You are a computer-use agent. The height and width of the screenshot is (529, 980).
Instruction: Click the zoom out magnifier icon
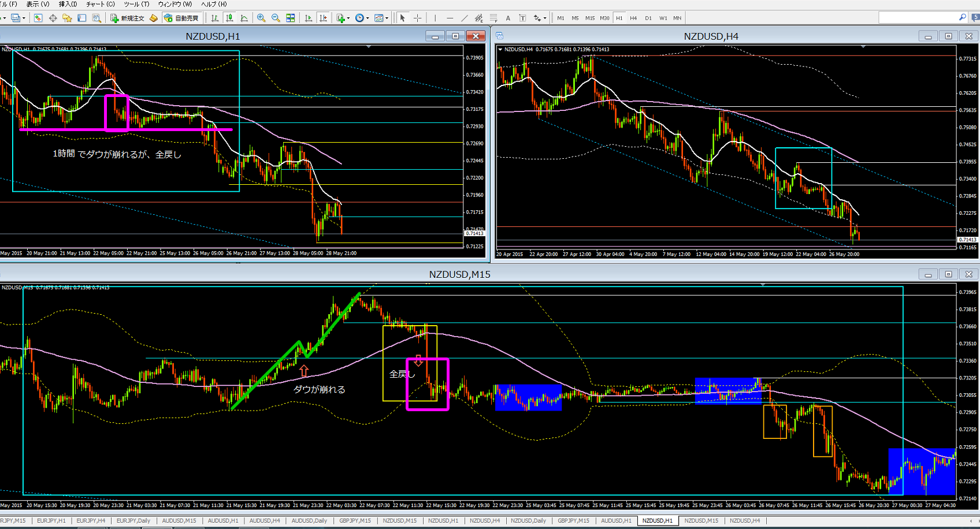pos(276,18)
